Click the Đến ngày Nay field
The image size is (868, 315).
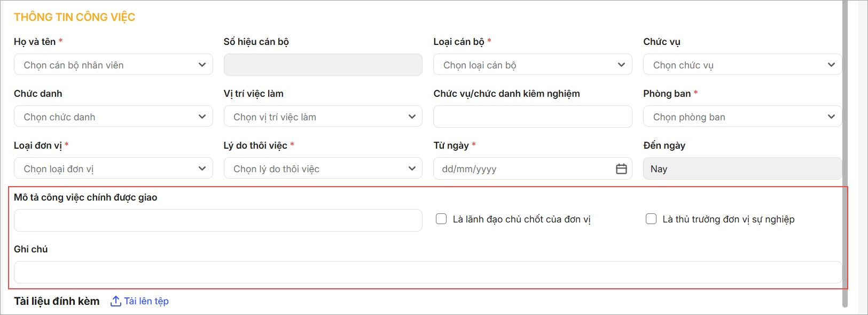[742, 168]
